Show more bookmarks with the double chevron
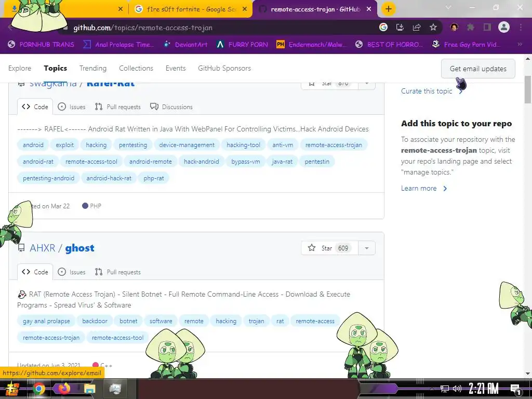Image resolution: width=532 pixels, height=399 pixels. [520, 44]
